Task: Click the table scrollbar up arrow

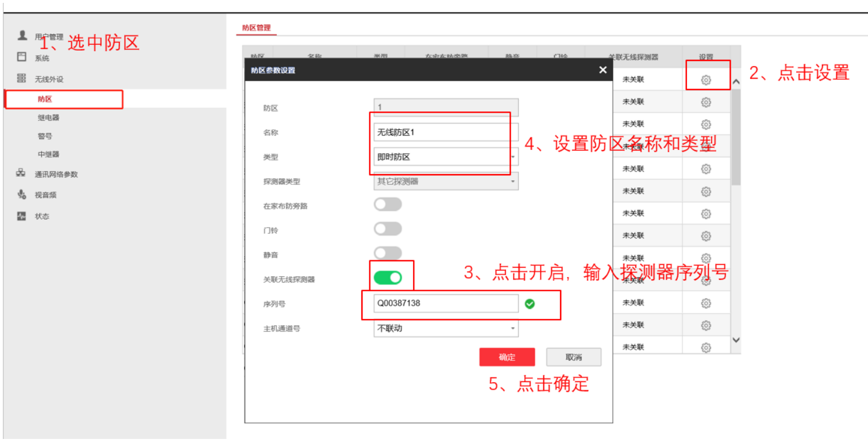Action: pyautogui.click(x=736, y=82)
